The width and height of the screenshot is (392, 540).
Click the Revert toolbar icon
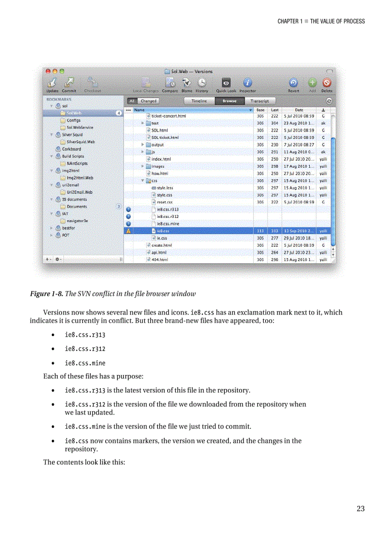[293, 83]
